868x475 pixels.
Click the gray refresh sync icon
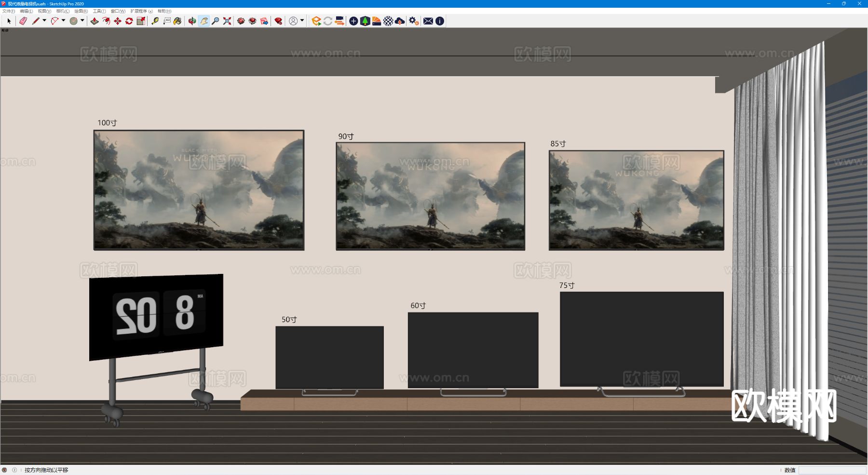coord(328,21)
